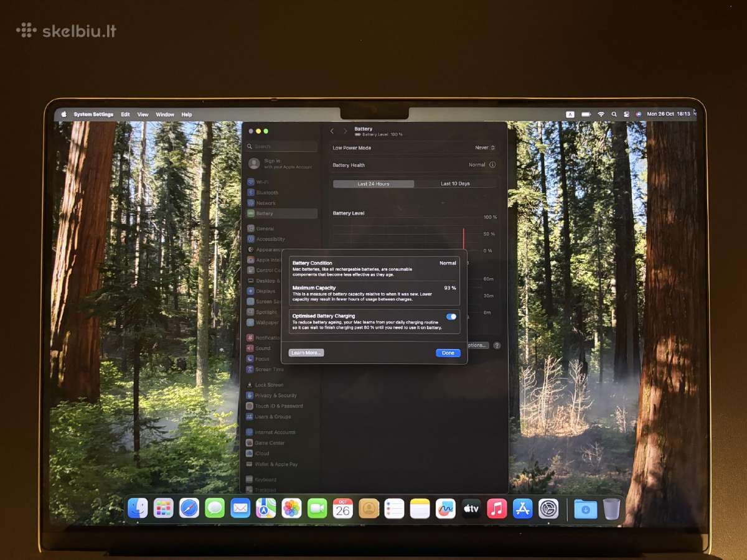
Task: Click the Done button
Action: click(448, 353)
